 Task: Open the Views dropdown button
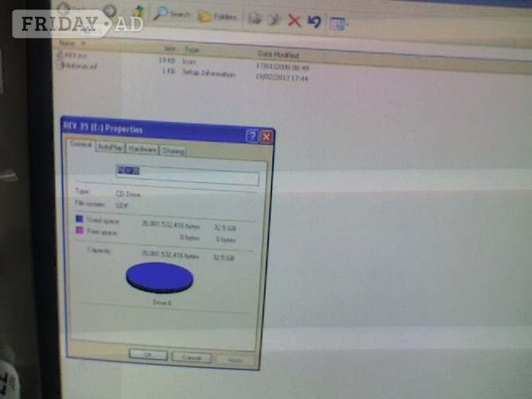338,24
